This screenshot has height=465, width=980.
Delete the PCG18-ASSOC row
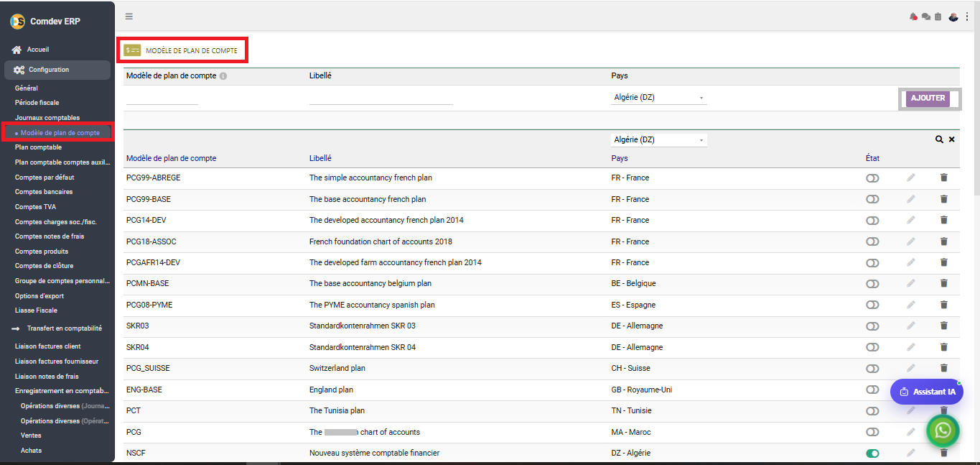pos(944,241)
